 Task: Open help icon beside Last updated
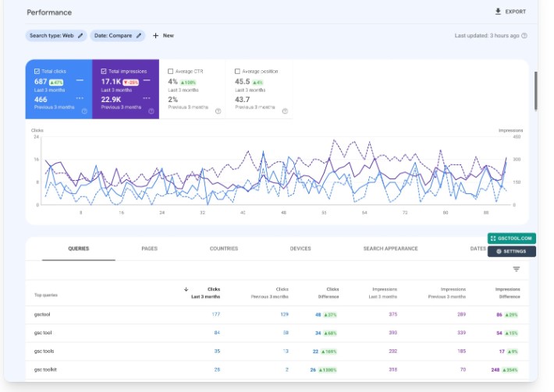tap(524, 36)
